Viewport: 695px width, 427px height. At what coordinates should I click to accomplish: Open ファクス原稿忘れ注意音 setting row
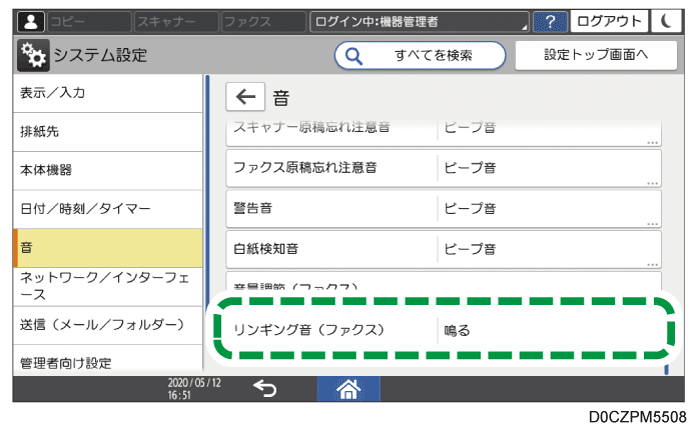click(444, 168)
